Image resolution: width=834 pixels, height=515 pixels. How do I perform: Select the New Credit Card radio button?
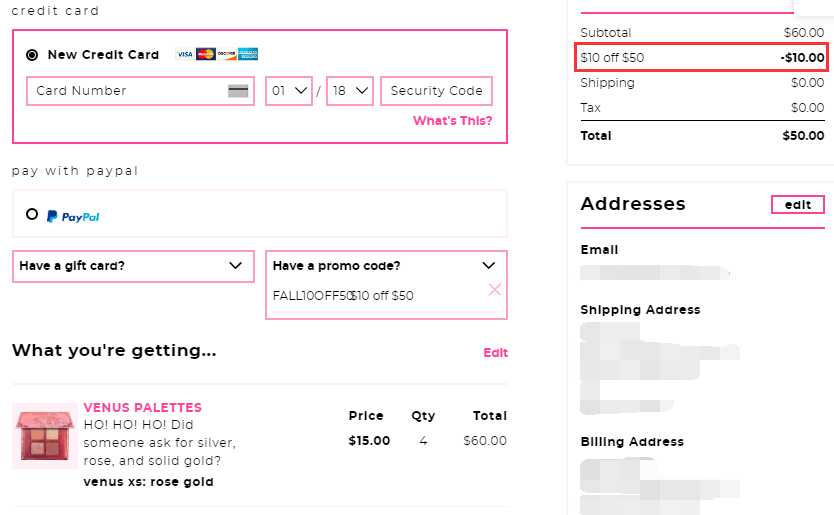(x=32, y=55)
